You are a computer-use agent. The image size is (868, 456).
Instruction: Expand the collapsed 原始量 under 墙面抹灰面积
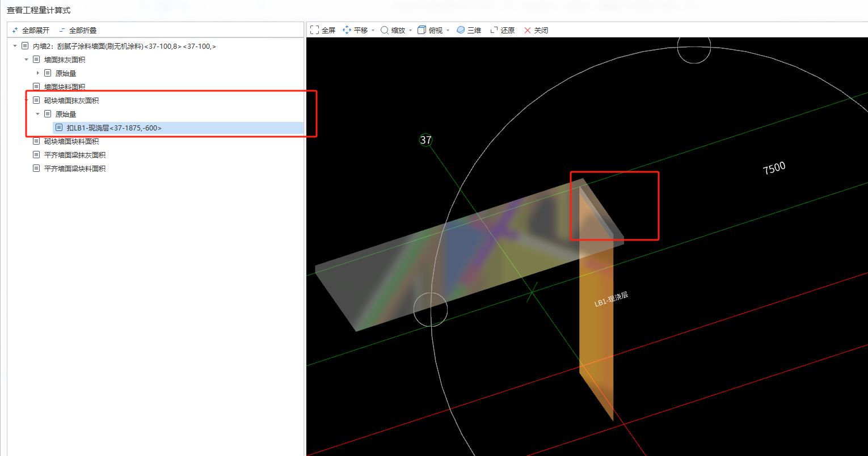(38, 73)
